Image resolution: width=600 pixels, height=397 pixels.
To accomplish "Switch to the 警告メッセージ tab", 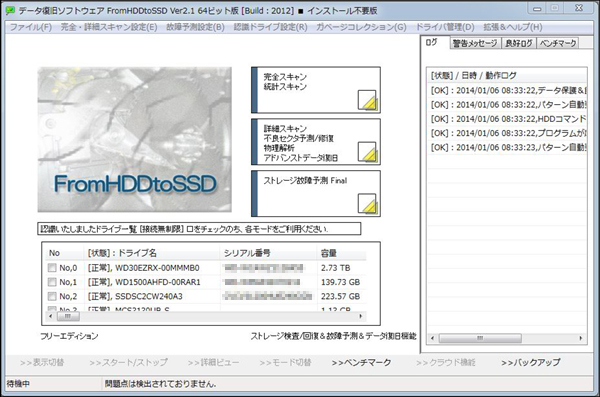I will 475,43.
